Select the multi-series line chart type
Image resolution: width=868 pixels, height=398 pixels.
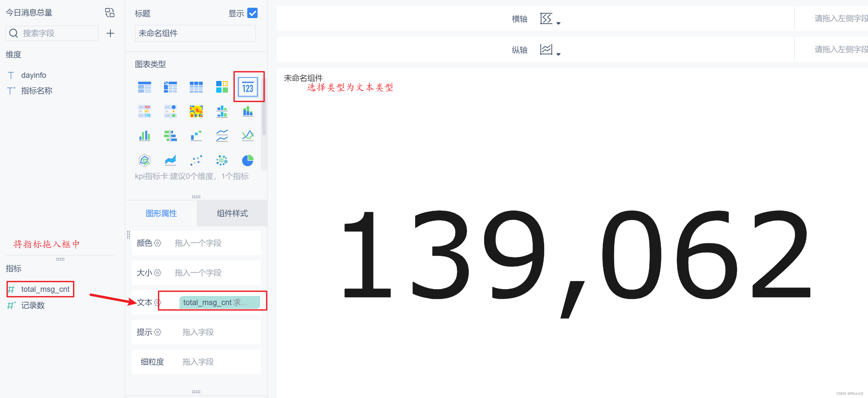pyautogui.click(x=248, y=136)
